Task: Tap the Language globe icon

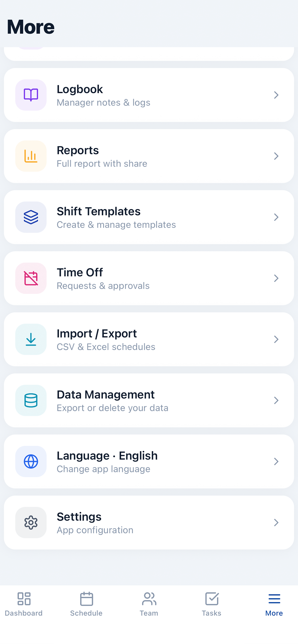Action: [31, 461]
